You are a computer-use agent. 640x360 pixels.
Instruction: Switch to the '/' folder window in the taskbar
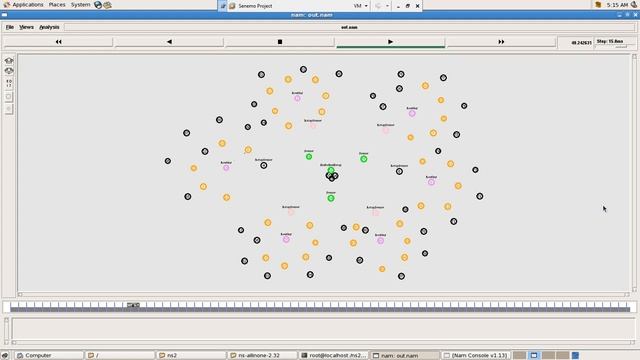coord(120,356)
